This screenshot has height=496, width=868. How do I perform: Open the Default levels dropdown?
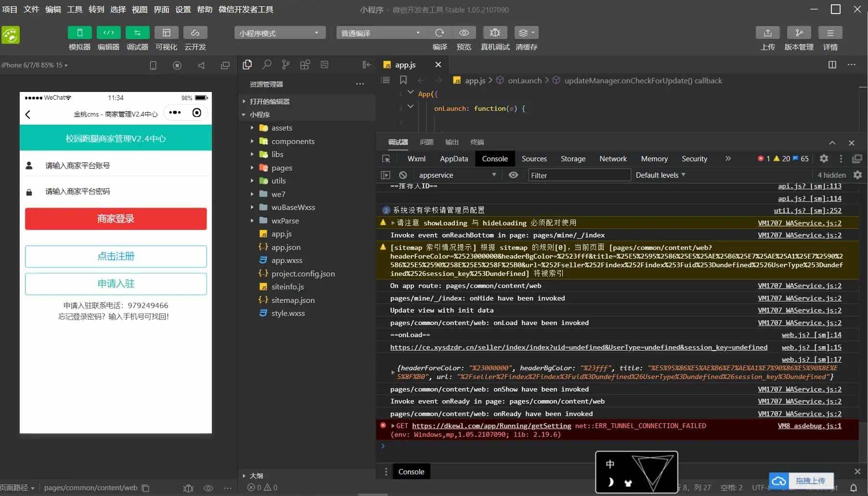pos(660,175)
